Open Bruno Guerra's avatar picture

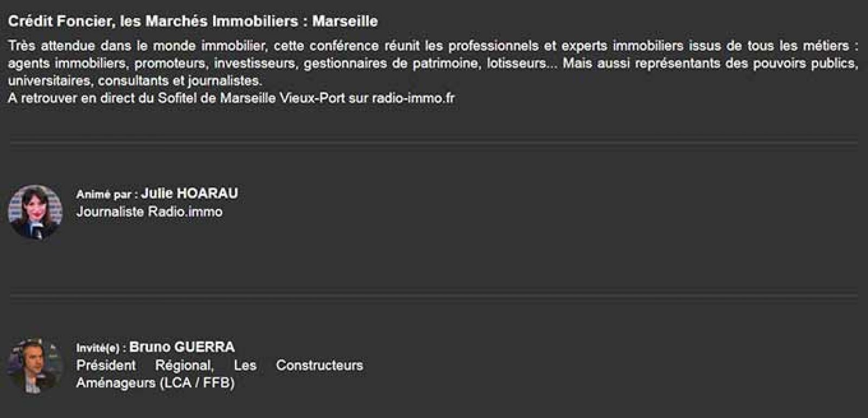[x=34, y=365]
